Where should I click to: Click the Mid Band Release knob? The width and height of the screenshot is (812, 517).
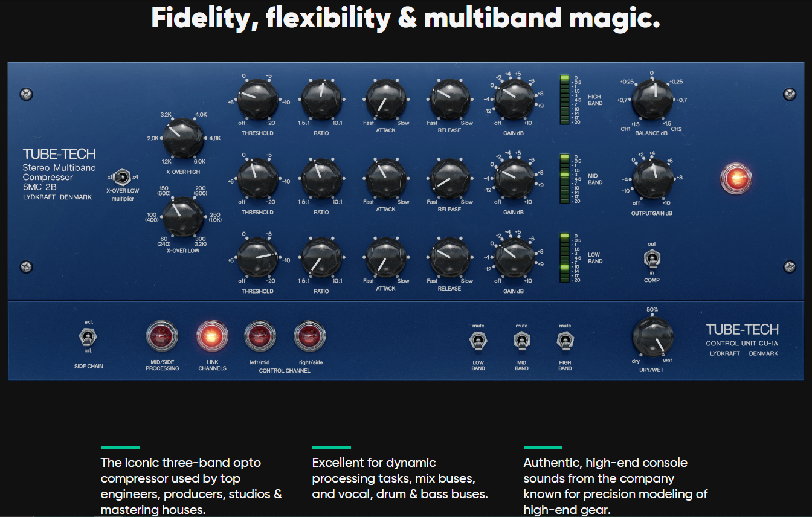(449, 178)
